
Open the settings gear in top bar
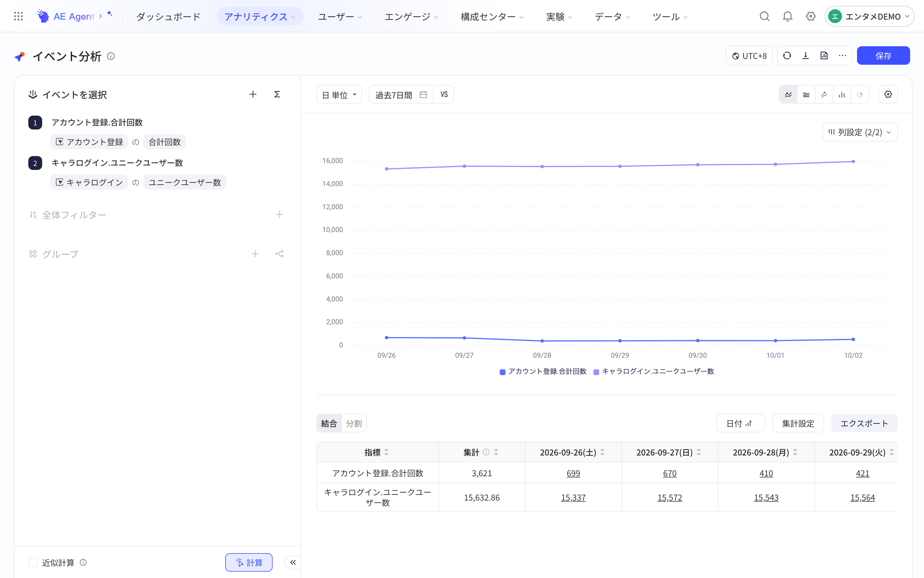click(811, 16)
